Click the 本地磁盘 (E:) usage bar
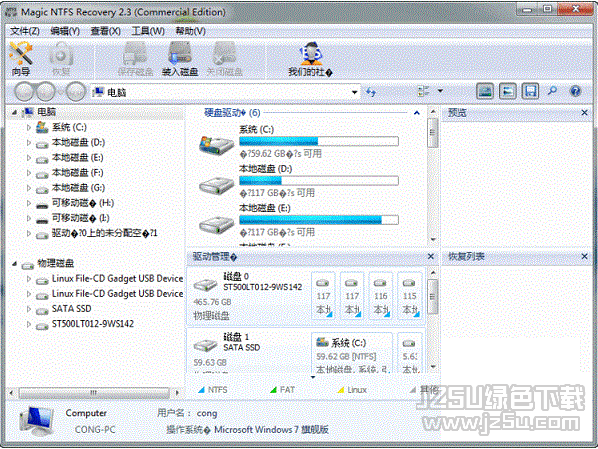This screenshot has height=449, width=598. coord(319,220)
